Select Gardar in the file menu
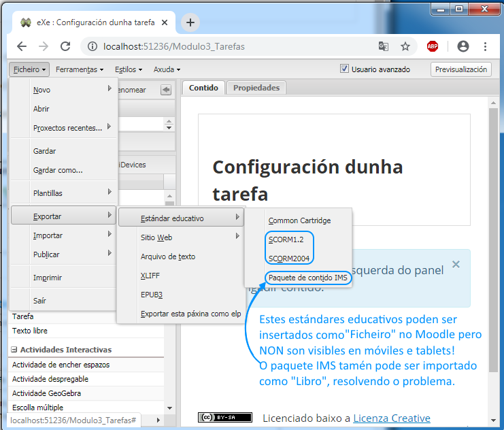 click(x=63, y=151)
